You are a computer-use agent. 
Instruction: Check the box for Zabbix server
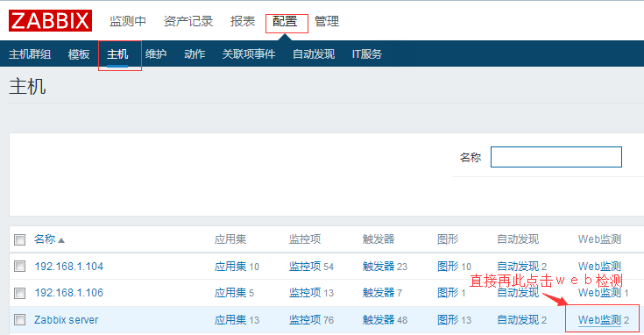coord(19,320)
